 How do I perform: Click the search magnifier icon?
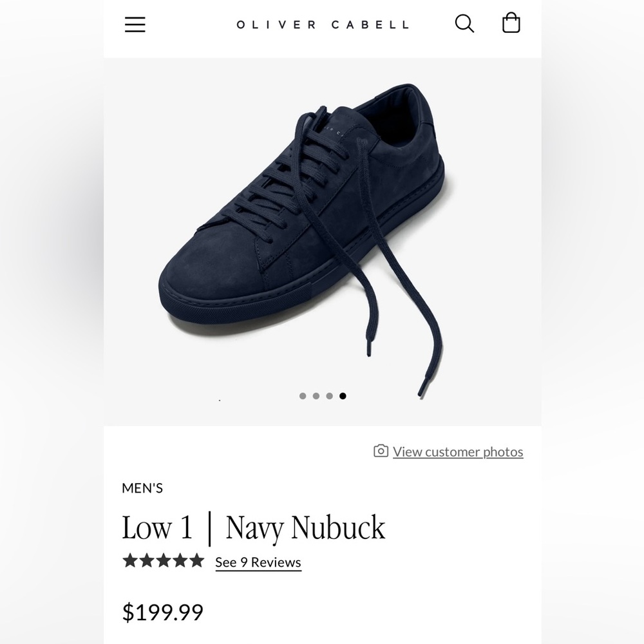click(464, 23)
